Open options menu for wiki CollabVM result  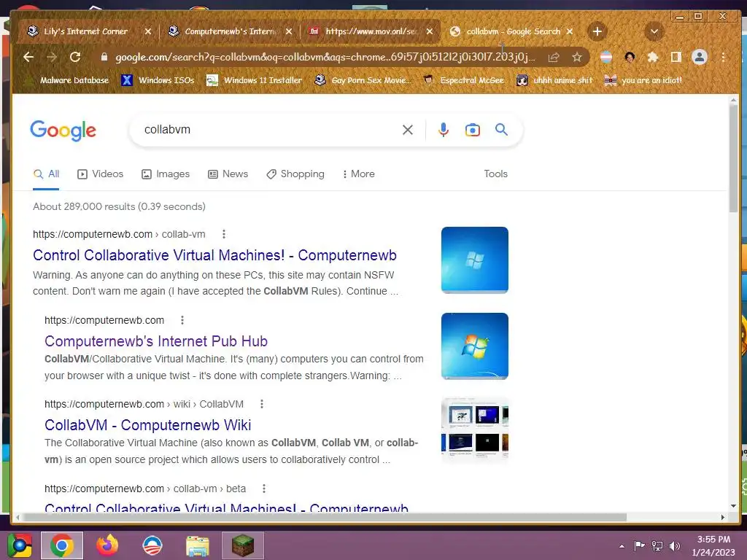262,404
